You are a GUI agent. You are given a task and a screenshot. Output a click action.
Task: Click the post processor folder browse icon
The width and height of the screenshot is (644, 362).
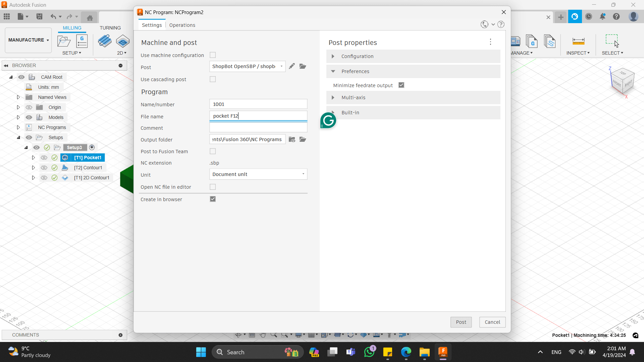tap(302, 66)
